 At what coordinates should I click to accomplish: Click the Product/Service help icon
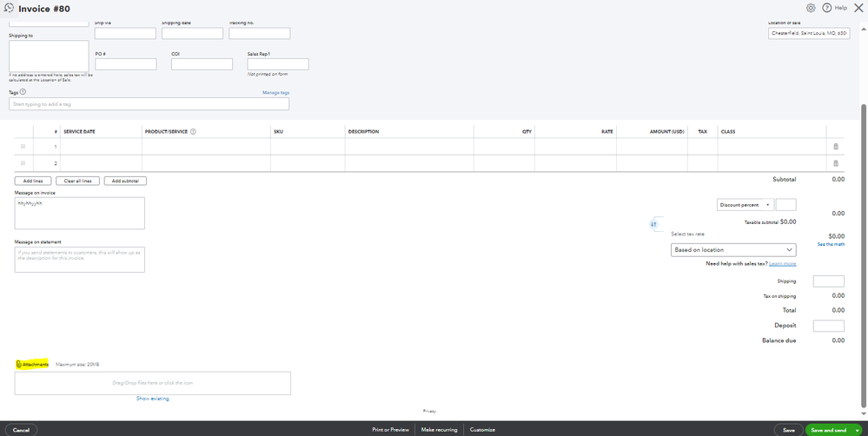tap(193, 132)
